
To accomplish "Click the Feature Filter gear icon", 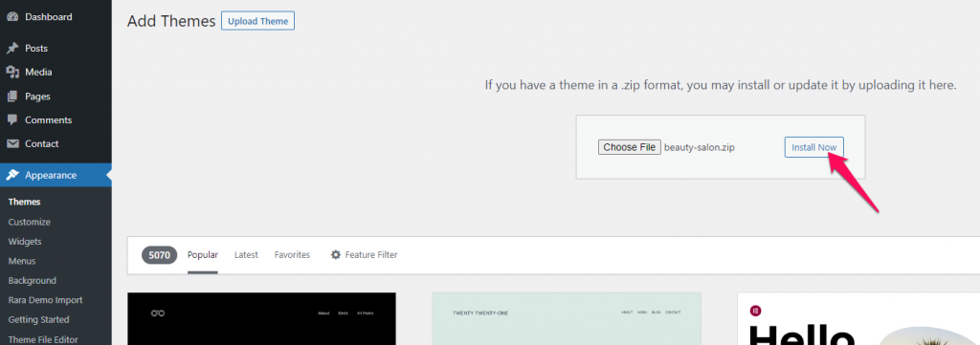I will click(x=336, y=254).
